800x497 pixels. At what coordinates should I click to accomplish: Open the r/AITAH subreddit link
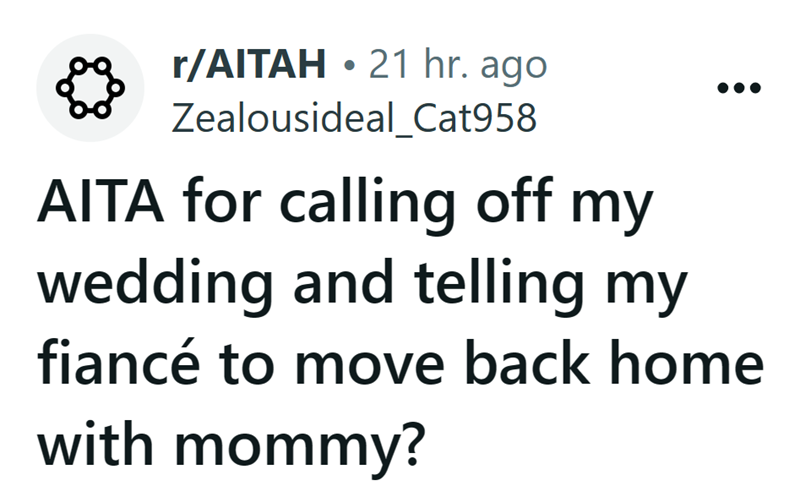(x=249, y=68)
